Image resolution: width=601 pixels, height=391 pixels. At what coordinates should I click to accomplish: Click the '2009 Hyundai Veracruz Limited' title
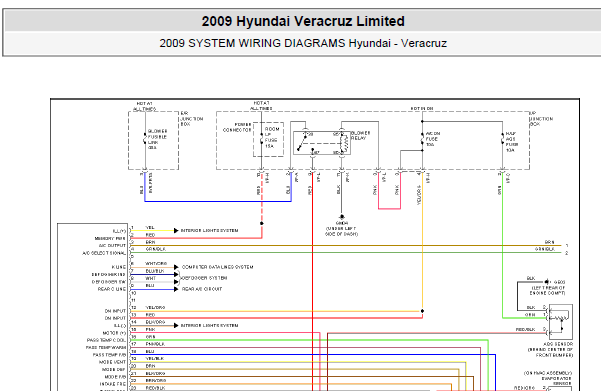click(x=303, y=21)
